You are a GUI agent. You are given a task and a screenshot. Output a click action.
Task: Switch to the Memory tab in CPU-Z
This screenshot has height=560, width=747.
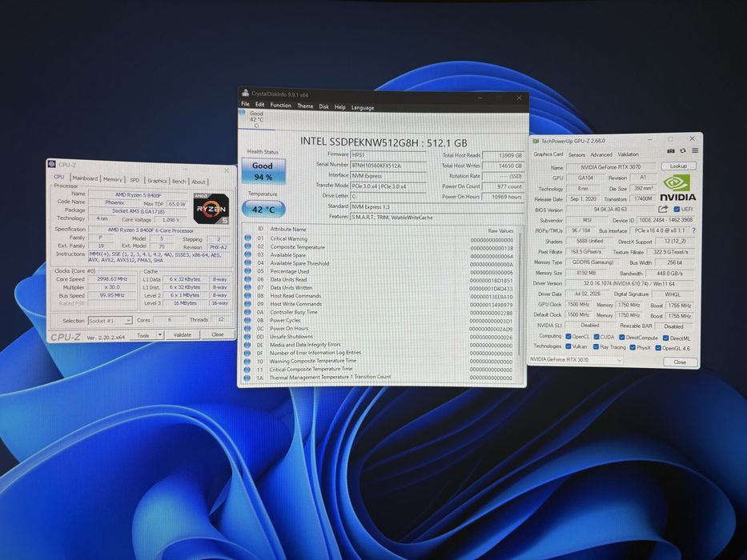tap(113, 179)
